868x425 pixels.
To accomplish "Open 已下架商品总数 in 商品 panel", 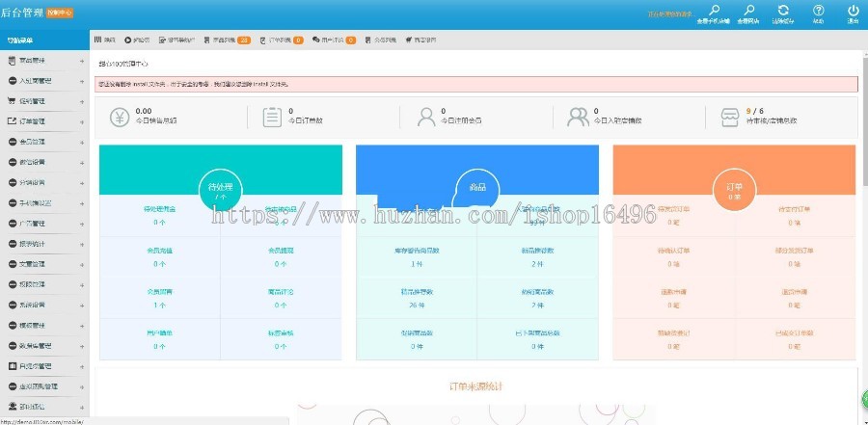I will click(x=537, y=339).
